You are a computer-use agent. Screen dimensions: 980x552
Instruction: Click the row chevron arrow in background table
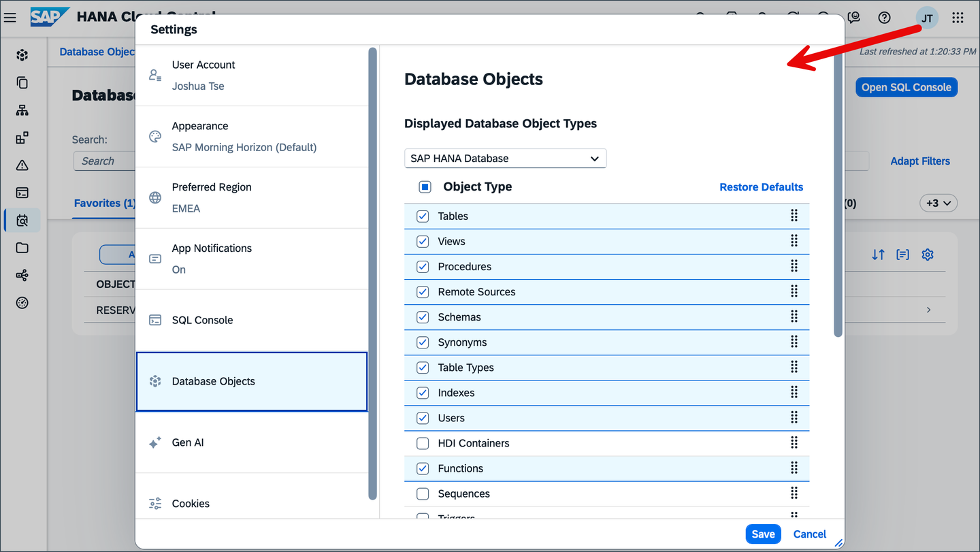(928, 310)
